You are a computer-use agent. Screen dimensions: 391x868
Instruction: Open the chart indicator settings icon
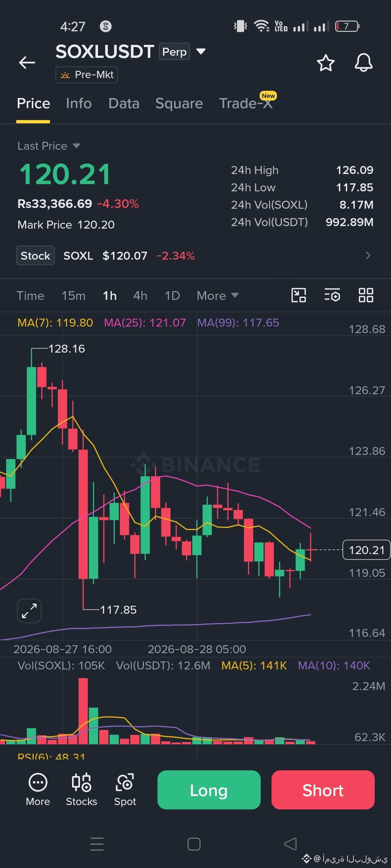point(332,295)
